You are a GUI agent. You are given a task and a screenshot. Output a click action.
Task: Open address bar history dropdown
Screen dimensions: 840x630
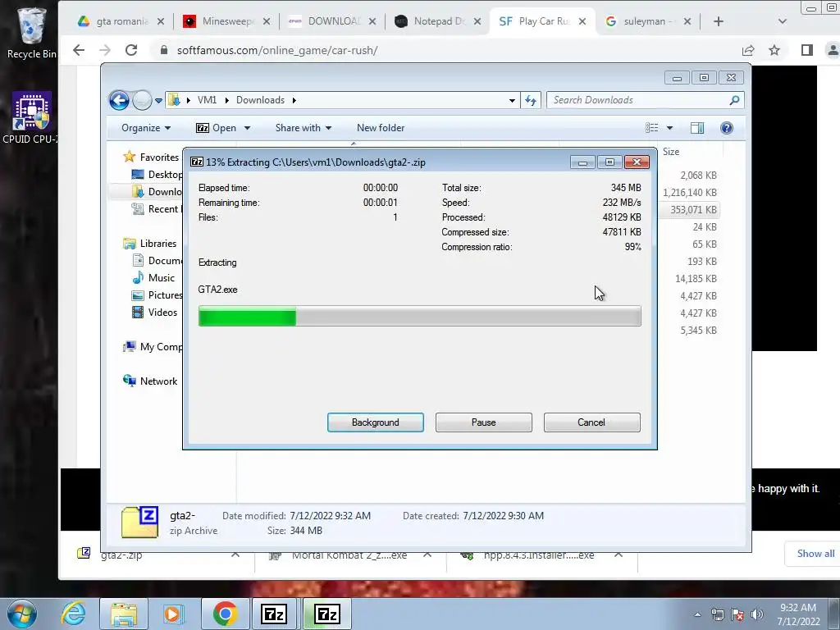point(512,100)
